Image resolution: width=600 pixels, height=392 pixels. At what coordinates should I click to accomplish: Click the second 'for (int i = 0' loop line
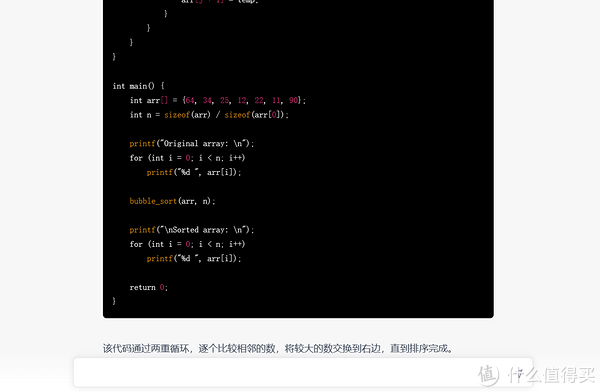(x=187, y=244)
